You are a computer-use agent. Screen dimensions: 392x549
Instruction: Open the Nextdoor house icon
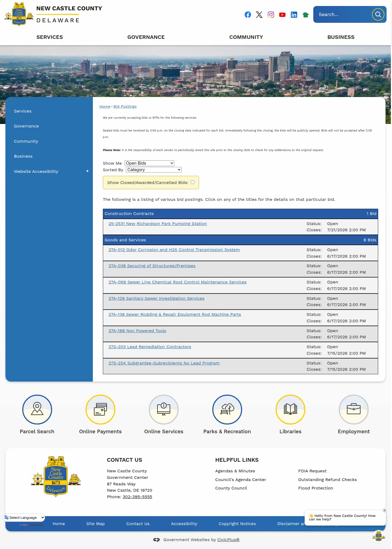pyautogui.click(x=306, y=15)
